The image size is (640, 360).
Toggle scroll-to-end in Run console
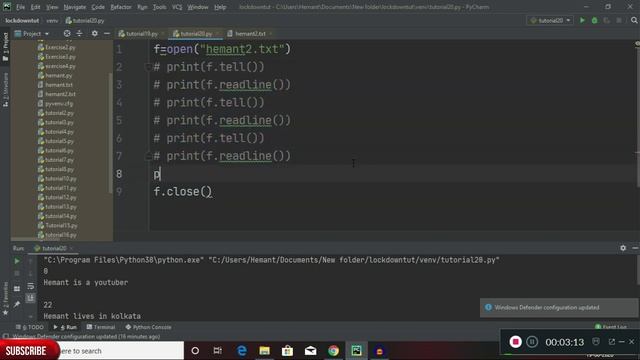(x=31, y=299)
